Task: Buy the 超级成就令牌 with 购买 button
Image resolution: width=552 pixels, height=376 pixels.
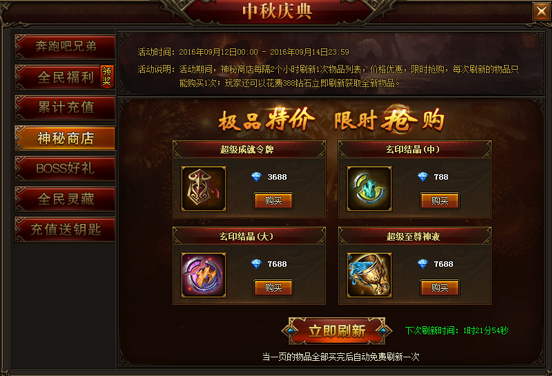Action: [274, 201]
